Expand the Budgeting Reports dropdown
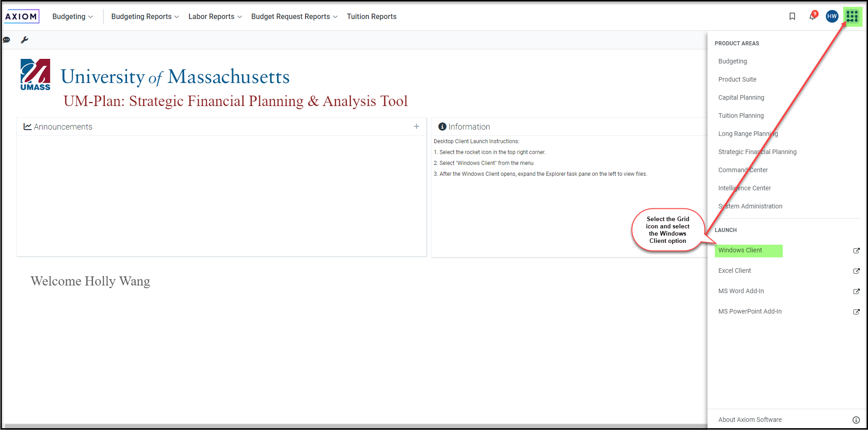Image resolution: width=868 pixels, height=430 pixels. pos(145,16)
